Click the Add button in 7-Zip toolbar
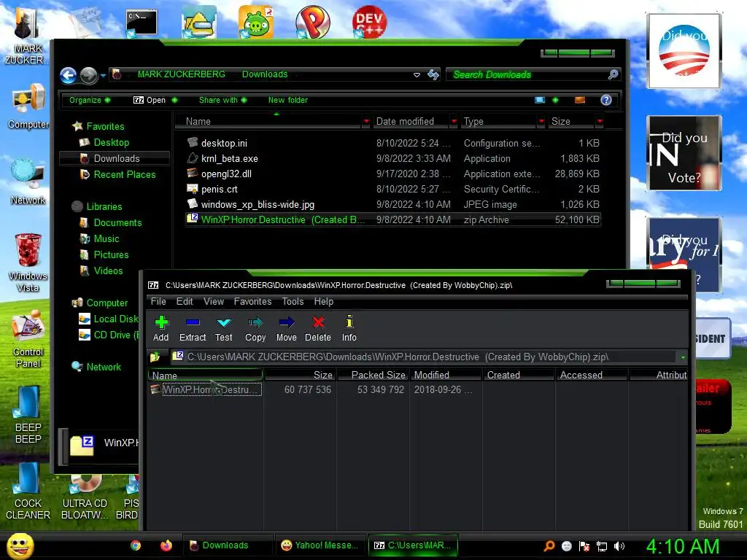This screenshot has width=747, height=560. 161,328
